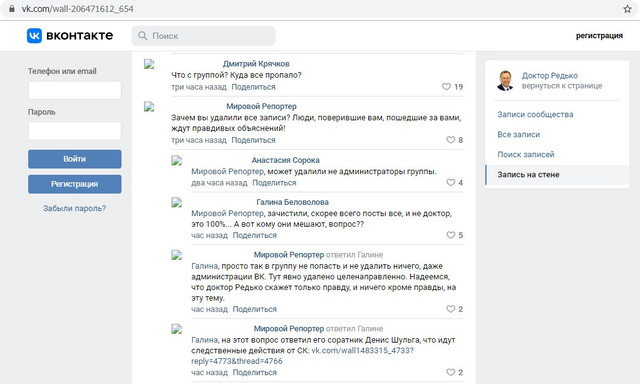Image resolution: width=640 pixels, height=384 pixels.
Task: Click the browser URL address text
Action: pyautogui.click(x=78, y=9)
